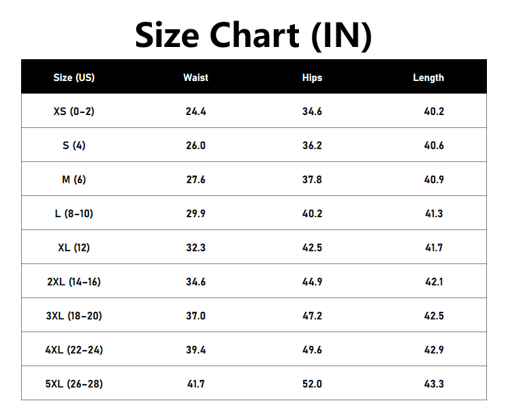Select the Size (US) column header
Image resolution: width=506 pixels, height=420 pixels.
point(74,78)
